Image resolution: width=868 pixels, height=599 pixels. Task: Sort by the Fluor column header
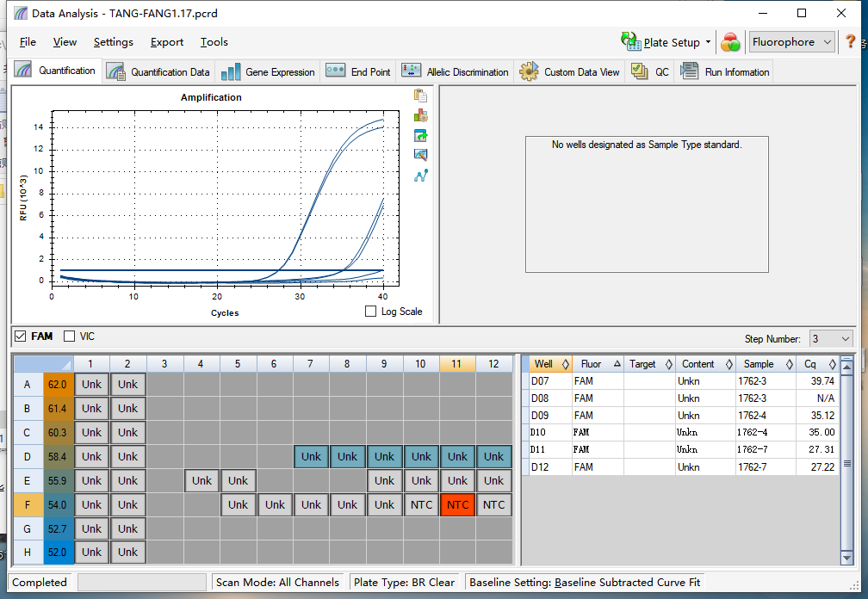click(x=598, y=364)
